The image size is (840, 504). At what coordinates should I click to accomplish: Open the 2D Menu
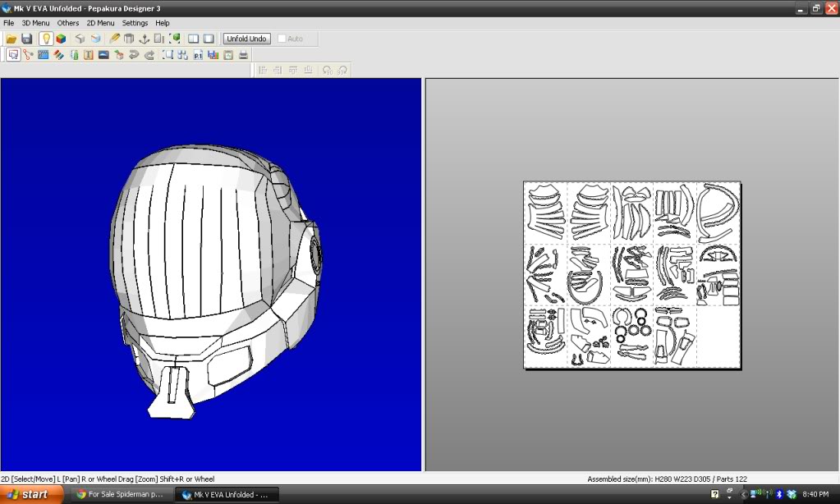point(100,23)
